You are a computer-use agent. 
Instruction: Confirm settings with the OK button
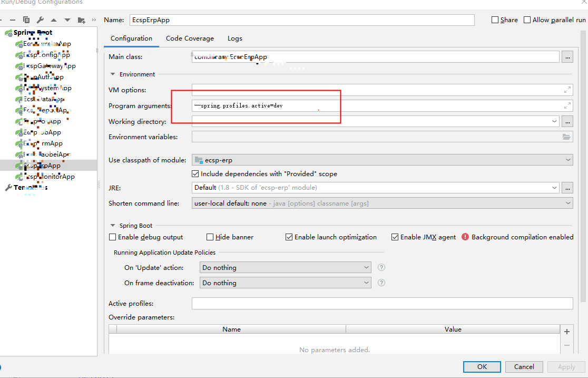click(x=482, y=366)
